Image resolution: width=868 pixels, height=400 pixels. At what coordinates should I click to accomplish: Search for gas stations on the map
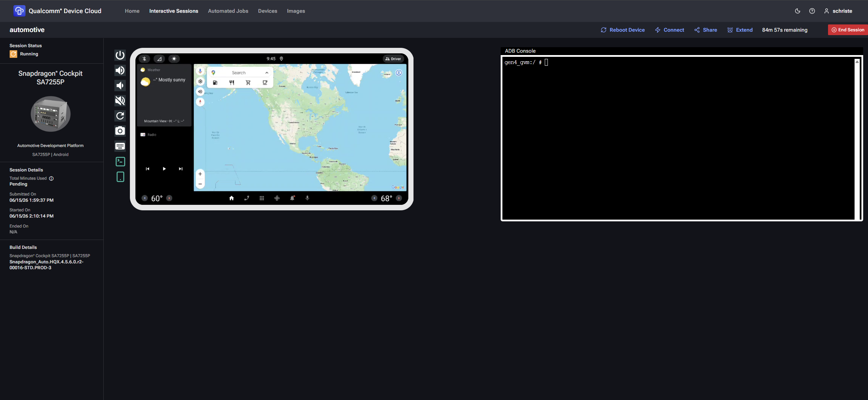tap(215, 83)
